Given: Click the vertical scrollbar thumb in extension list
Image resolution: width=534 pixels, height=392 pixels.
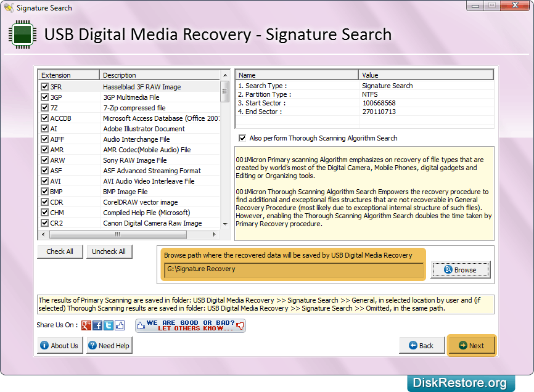Looking at the screenshot, I should (225, 91).
